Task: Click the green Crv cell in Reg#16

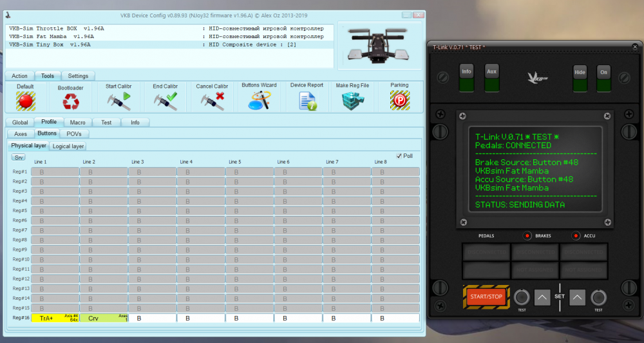Action: click(x=104, y=318)
